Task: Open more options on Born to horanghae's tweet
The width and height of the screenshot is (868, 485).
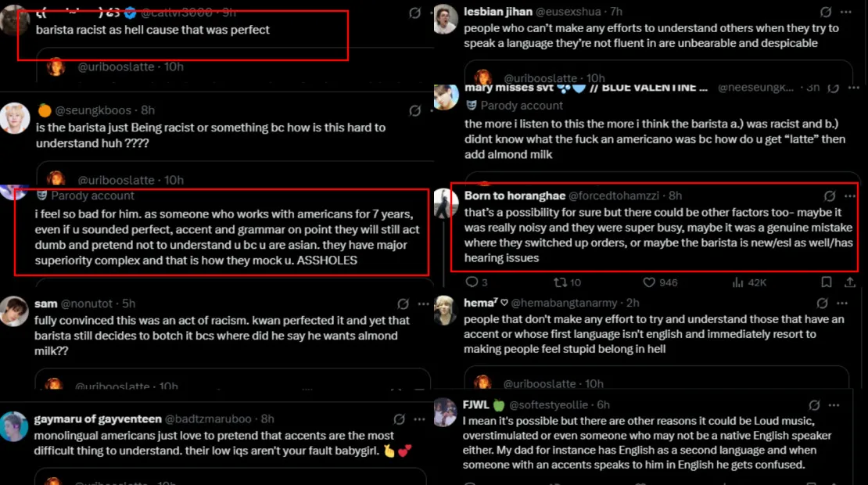Action: point(850,196)
